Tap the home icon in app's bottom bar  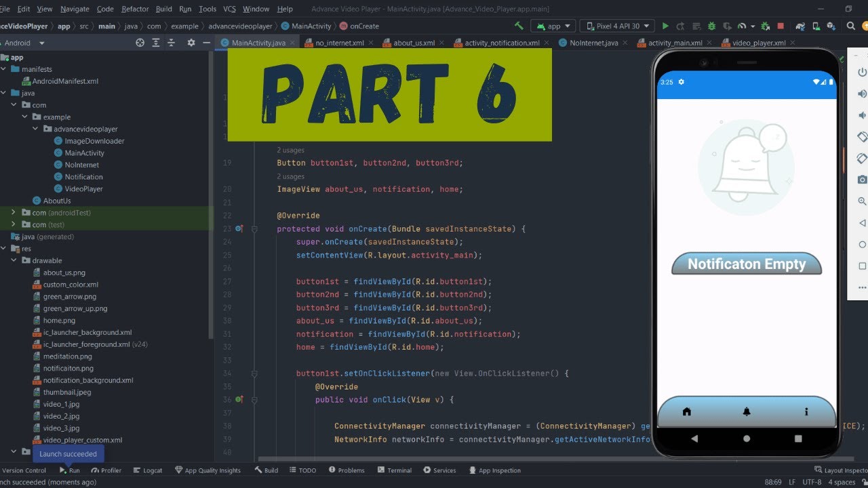pyautogui.click(x=687, y=411)
